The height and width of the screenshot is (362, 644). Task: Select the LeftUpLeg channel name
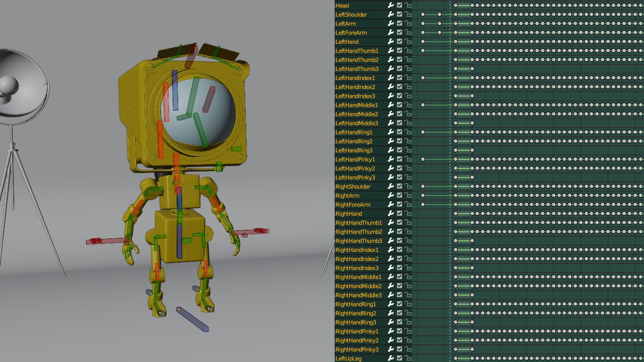point(348,358)
